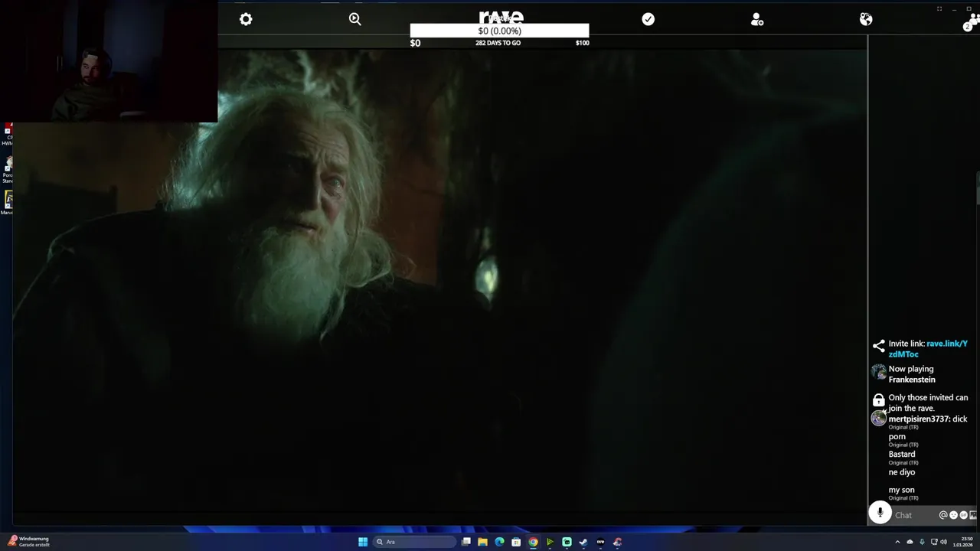Click the $0 (0.00%) funding progress bar

(x=499, y=31)
